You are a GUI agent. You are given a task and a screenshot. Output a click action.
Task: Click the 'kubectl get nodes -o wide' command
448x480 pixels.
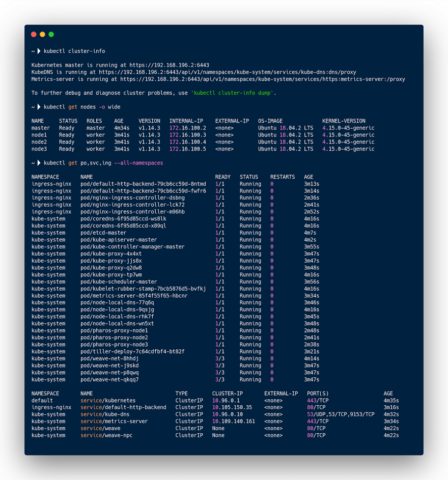tap(82, 107)
